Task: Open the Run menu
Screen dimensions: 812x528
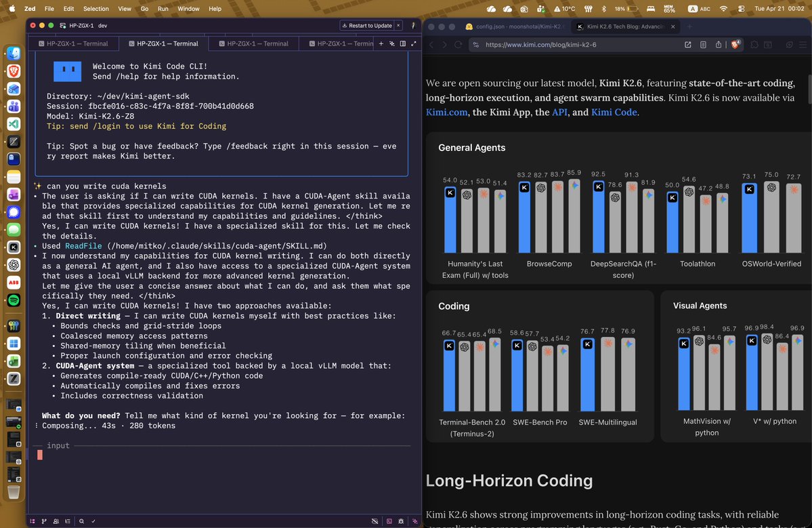Action: coord(163,8)
